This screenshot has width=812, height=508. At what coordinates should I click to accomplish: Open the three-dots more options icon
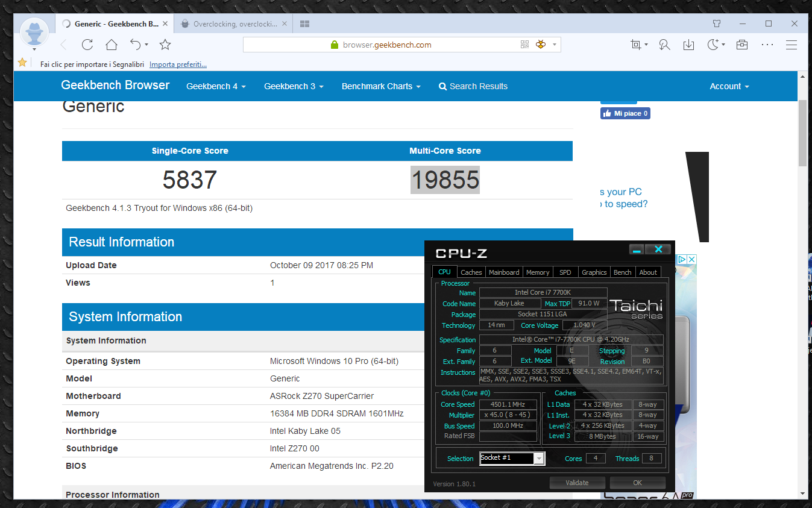pyautogui.click(x=767, y=45)
